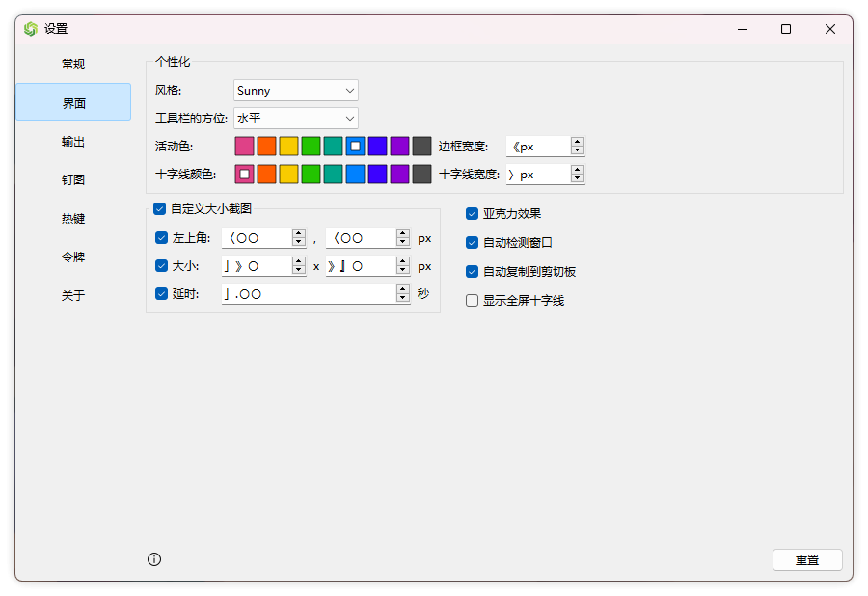The image size is (868, 596).
Task: Increase the 延时 seconds using up arrow
Action: click(403, 289)
